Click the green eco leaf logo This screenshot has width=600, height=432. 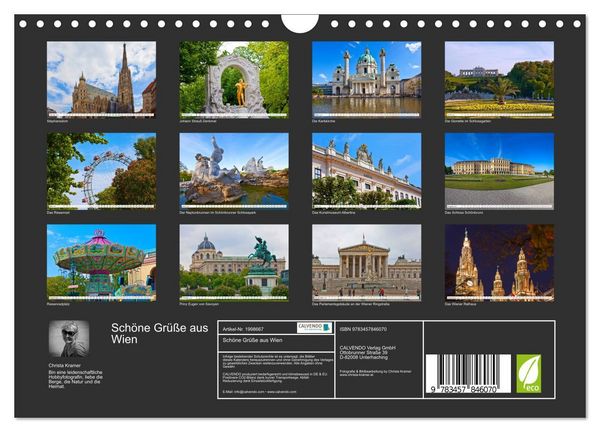(x=529, y=373)
